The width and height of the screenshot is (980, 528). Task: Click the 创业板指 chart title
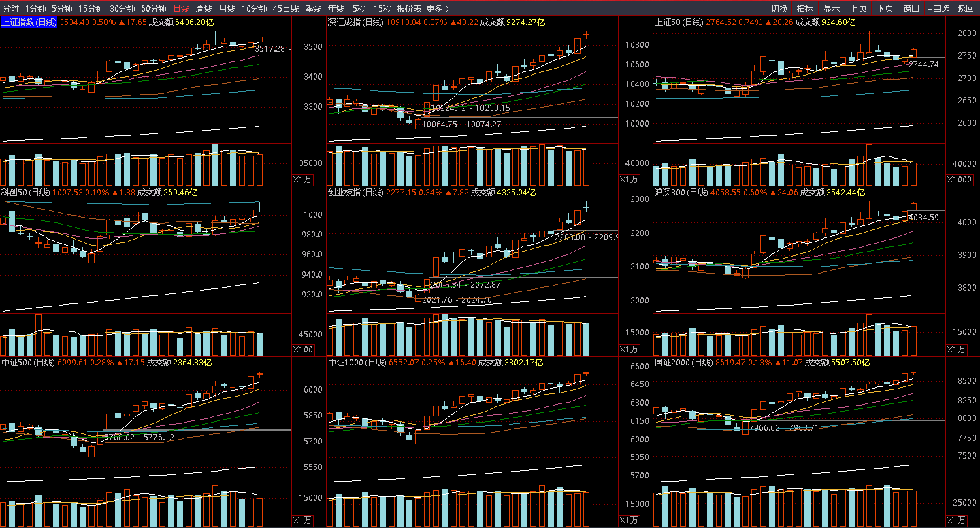355,193
